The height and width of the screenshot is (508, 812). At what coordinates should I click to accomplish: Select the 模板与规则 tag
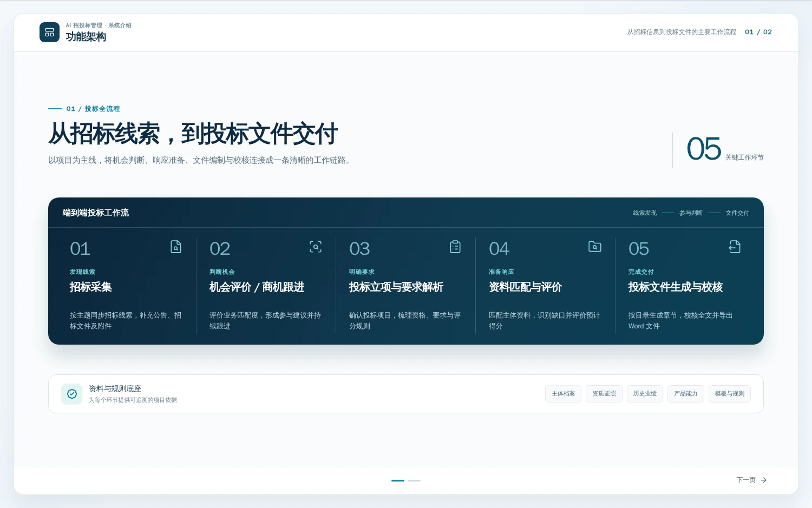tap(730, 394)
